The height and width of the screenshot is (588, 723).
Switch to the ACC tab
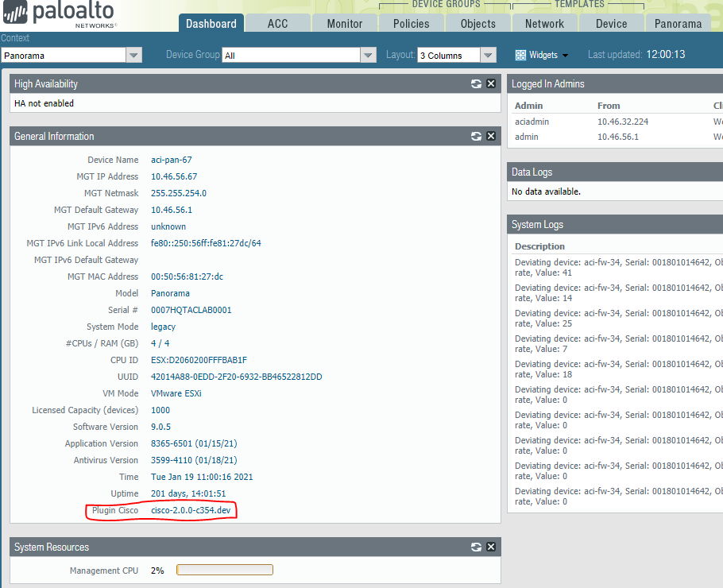click(x=278, y=23)
